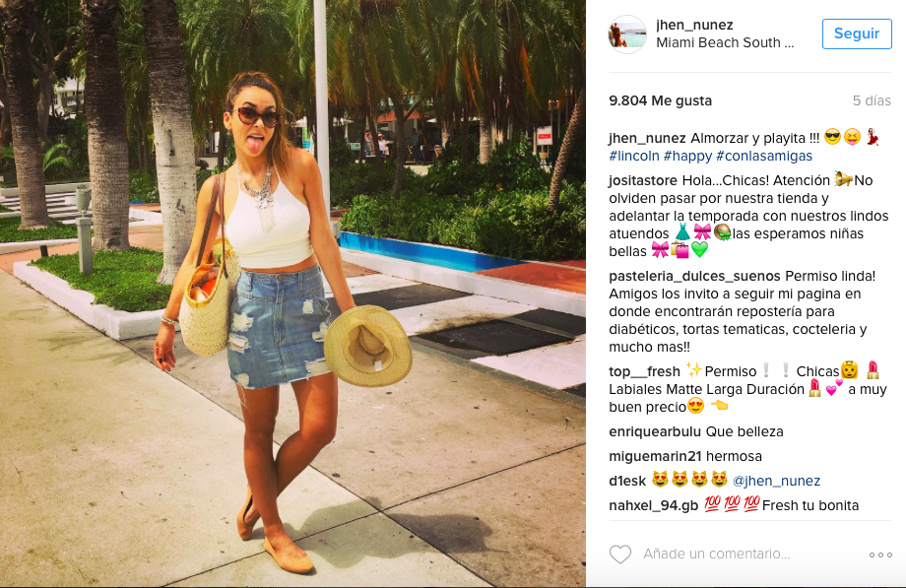This screenshot has width=906, height=588.
Task: Click the 5 días timestamp
Action: 872,100
